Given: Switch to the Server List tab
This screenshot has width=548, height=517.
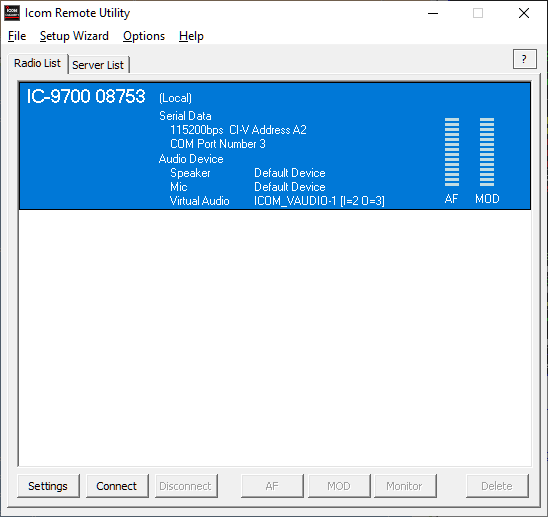Looking at the screenshot, I should (98, 65).
